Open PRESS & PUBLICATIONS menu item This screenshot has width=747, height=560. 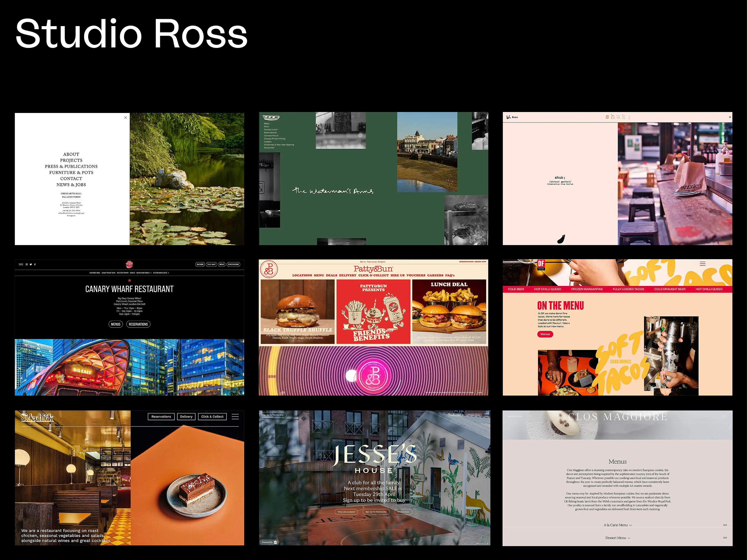71,167
